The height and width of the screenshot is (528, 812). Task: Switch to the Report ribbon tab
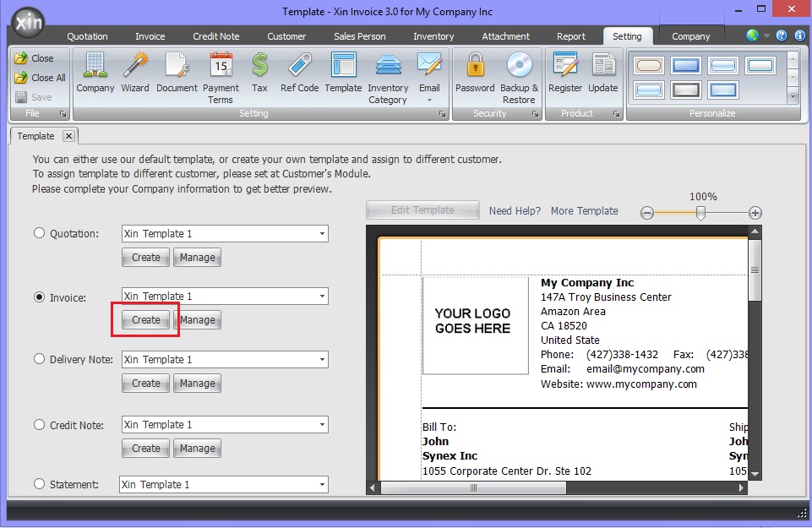coord(570,36)
